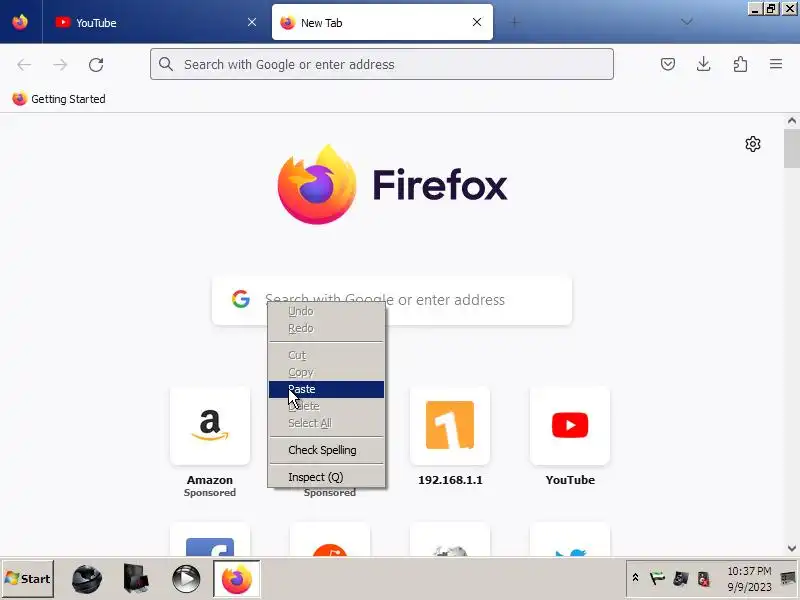Go forward with the forward arrow
Viewport: 800px width, 600px height.
click(x=60, y=64)
